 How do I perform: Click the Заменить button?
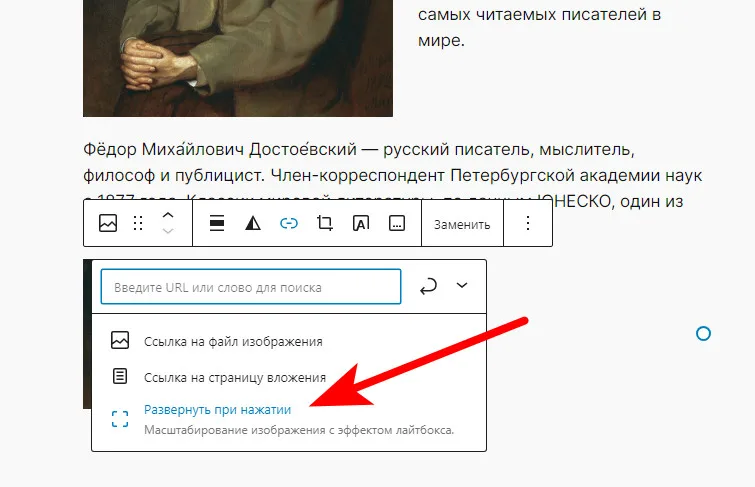[462, 224]
